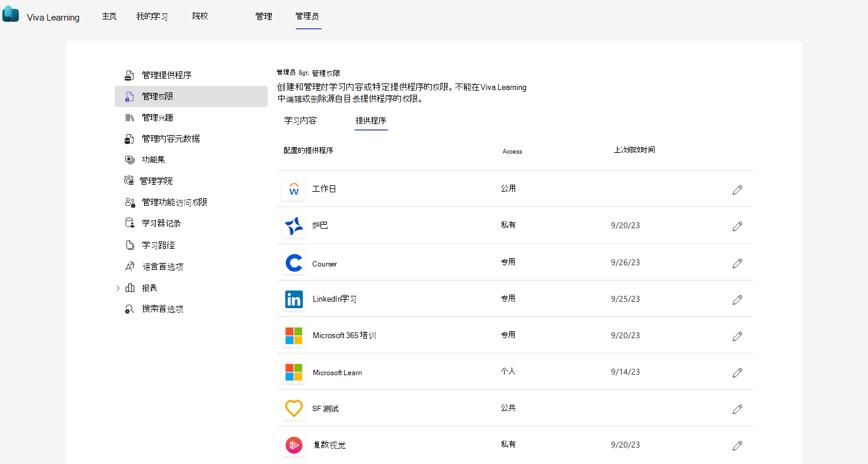The image size is (868, 464).
Task: Edit permissions pencil for 萨巴 row
Action: [x=737, y=226]
